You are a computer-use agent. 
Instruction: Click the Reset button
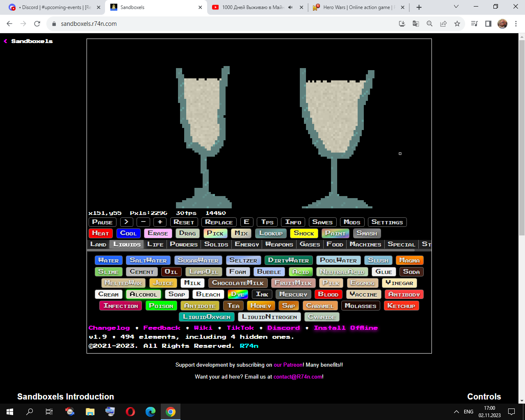184,222
